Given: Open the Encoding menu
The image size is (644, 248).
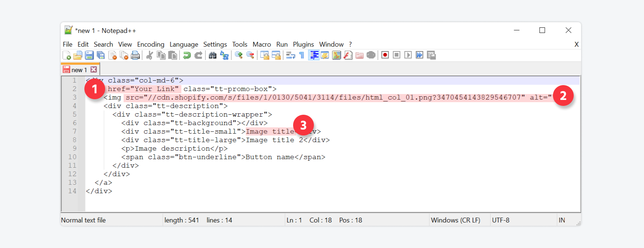Looking at the screenshot, I should click(150, 44).
